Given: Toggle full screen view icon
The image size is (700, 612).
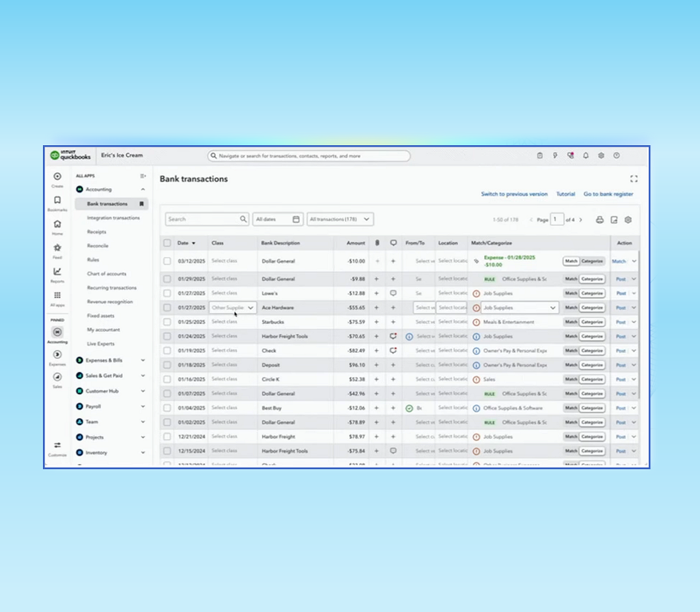Looking at the screenshot, I should coord(634,179).
